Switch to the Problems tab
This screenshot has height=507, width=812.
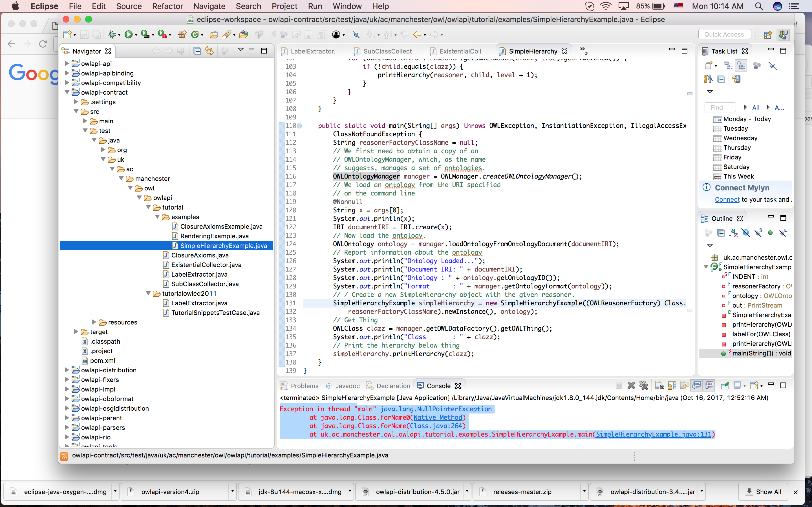point(305,386)
